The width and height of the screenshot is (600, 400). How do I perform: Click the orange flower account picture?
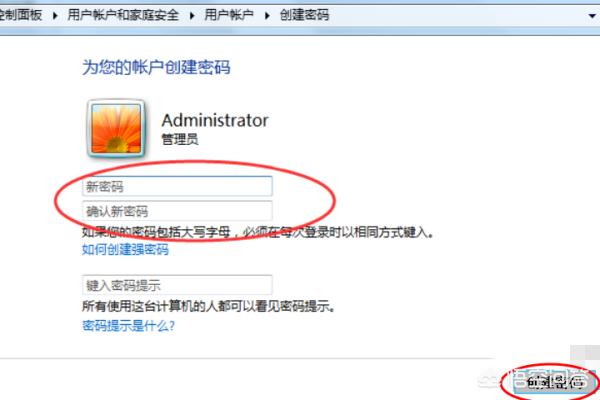(116, 129)
